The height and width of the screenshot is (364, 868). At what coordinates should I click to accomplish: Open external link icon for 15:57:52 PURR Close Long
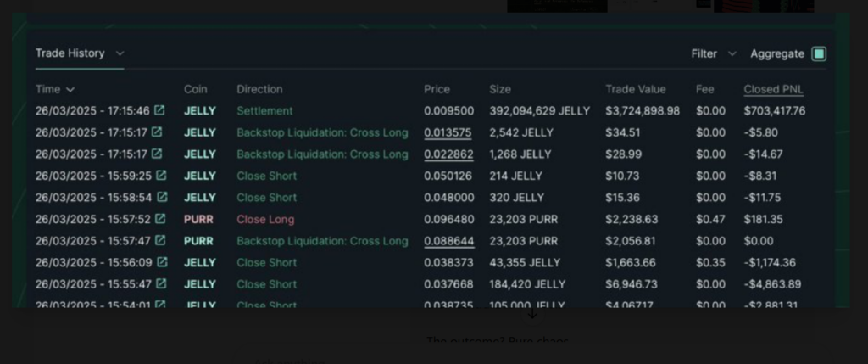tap(160, 218)
